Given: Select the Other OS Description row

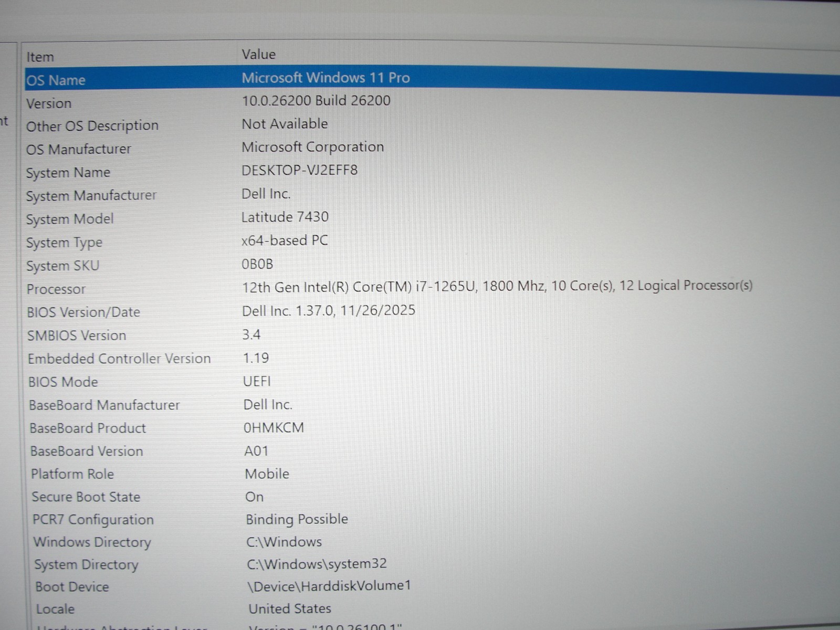Looking at the screenshot, I should tap(92, 127).
